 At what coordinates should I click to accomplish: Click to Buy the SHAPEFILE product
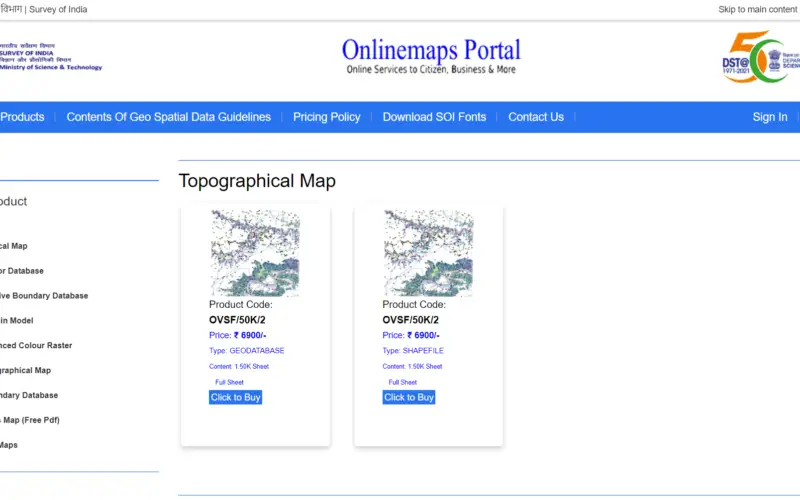tap(409, 397)
